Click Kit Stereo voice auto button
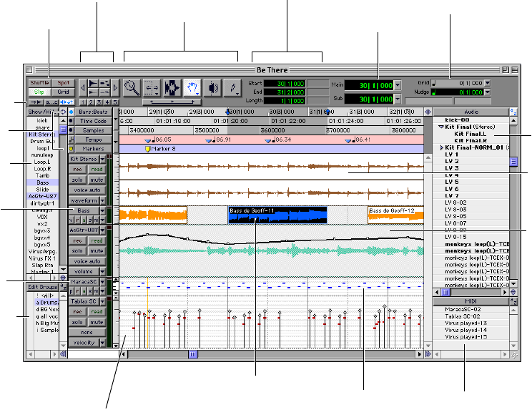Image resolution: width=532 pixels, height=410 pixels. [87, 190]
